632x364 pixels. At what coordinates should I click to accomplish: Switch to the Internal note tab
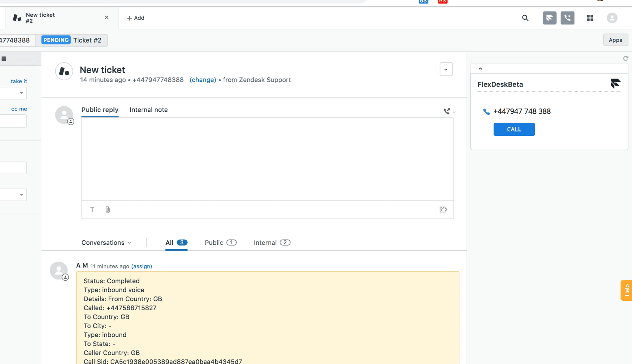tap(149, 110)
